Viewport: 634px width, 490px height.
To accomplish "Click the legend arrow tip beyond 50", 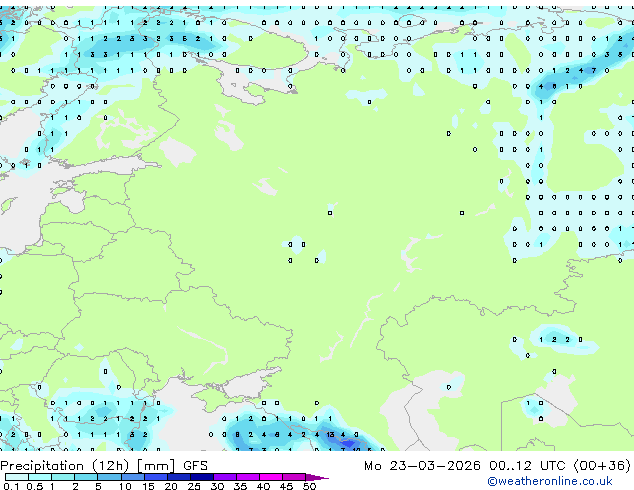I will [317, 477].
